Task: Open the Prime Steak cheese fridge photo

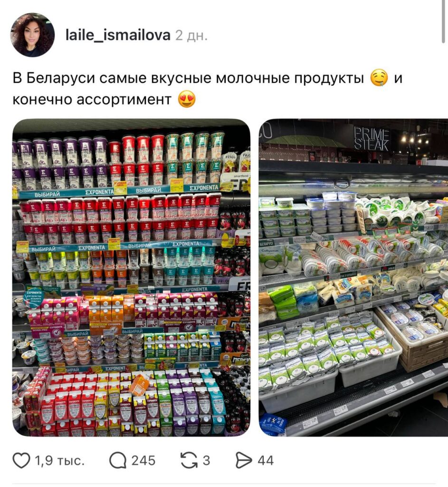Action: [353, 277]
